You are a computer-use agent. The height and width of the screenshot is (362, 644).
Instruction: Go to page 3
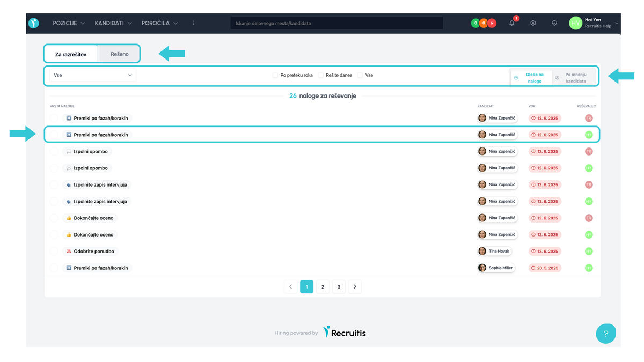click(x=339, y=287)
